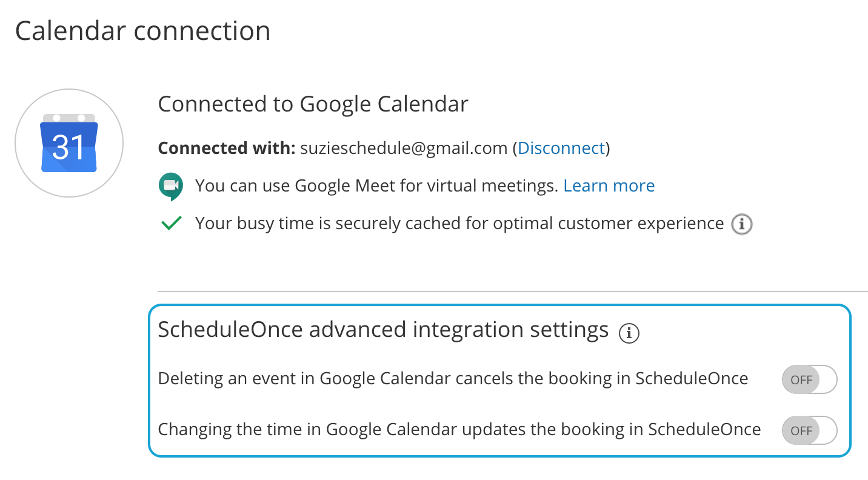Open info icon beside busy time cached text

[741, 224]
